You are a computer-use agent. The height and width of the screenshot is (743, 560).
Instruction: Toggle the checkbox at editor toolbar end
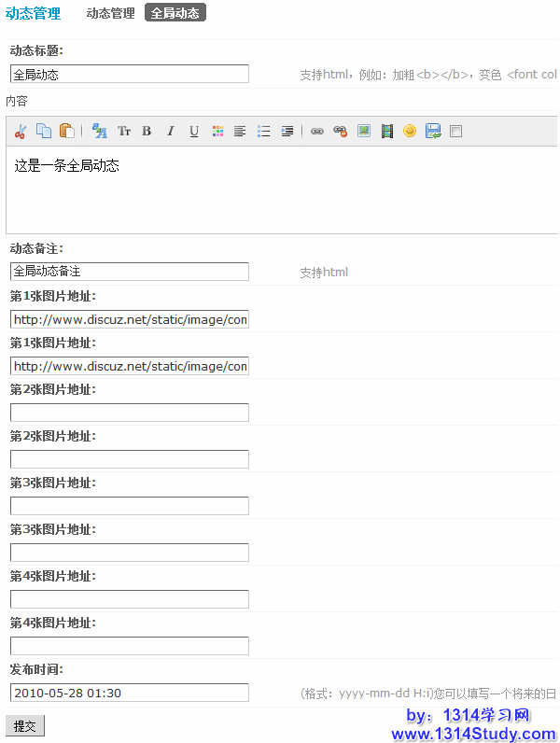[x=455, y=132]
